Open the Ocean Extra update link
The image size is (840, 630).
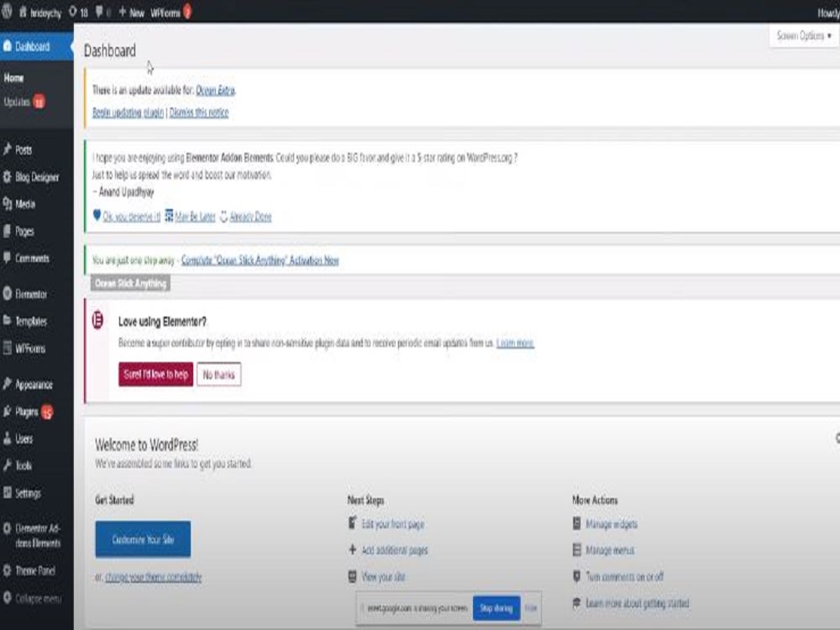(x=215, y=90)
